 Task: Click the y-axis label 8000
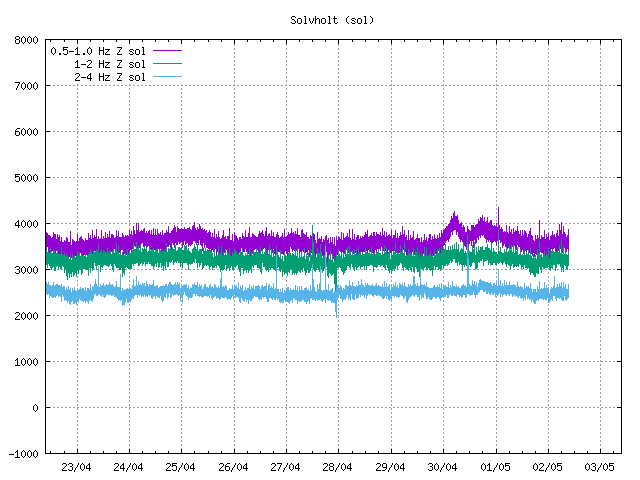26,40
